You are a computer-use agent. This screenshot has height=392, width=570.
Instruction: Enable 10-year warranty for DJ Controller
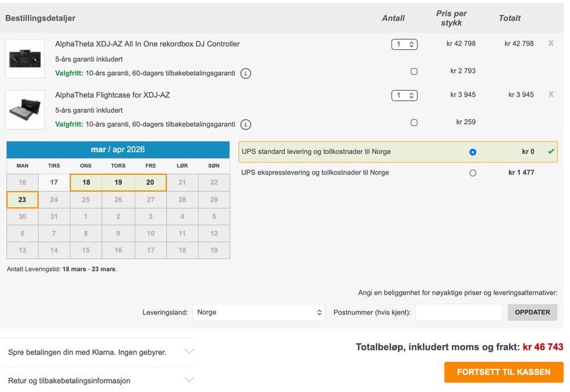pos(414,71)
